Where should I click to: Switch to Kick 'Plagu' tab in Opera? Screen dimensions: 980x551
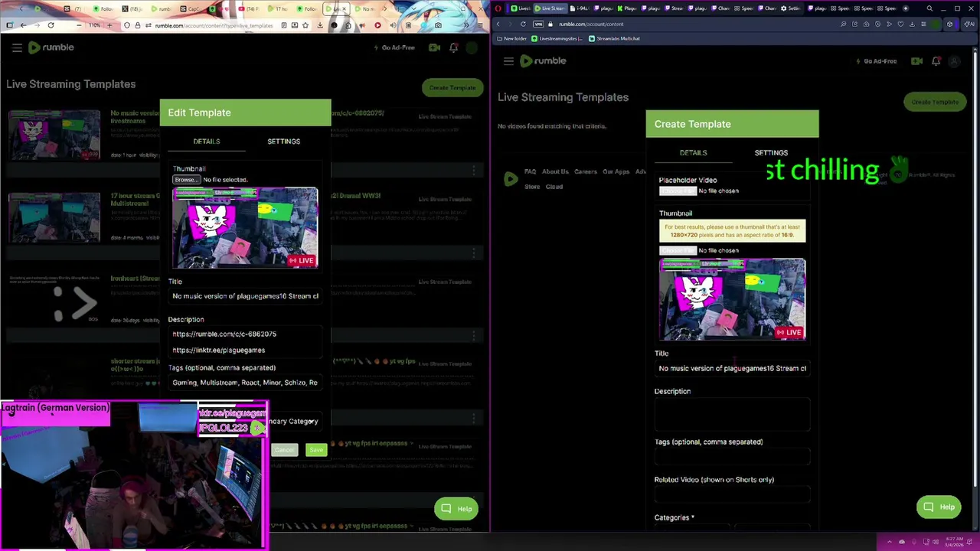pyautogui.click(x=627, y=8)
